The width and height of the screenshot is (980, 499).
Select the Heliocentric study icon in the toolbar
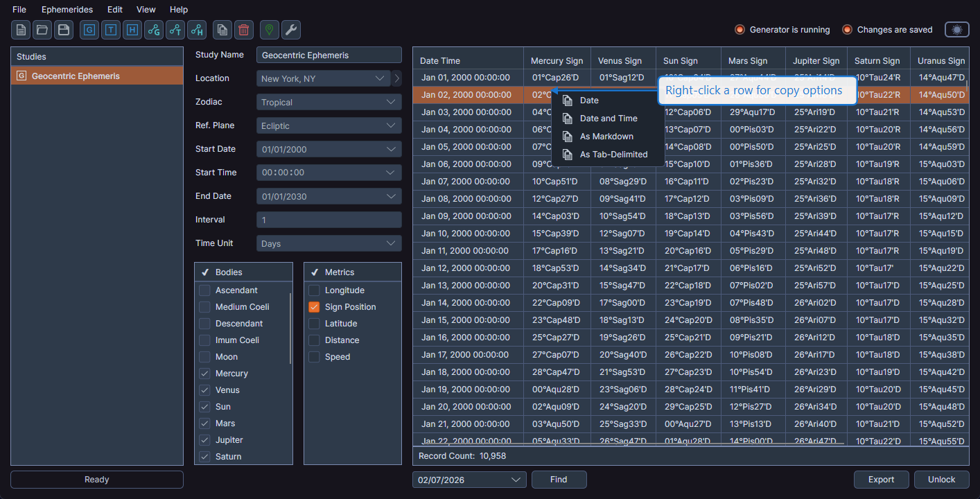[x=132, y=30]
